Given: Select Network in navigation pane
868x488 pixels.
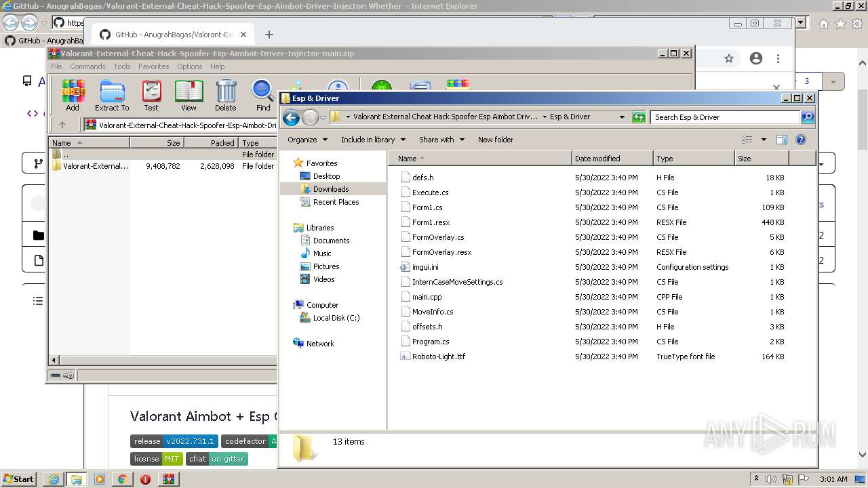Looking at the screenshot, I should point(320,344).
